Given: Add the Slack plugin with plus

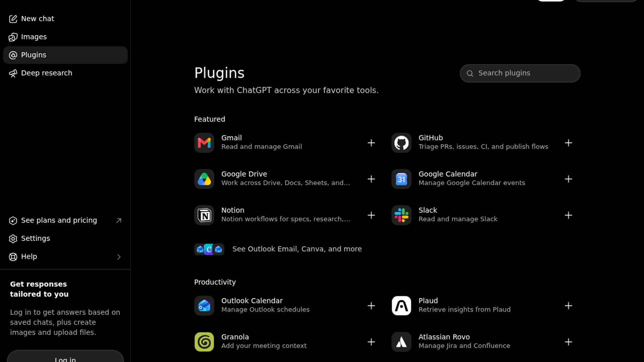Looking at the screenshot, I should coord(569,215).
